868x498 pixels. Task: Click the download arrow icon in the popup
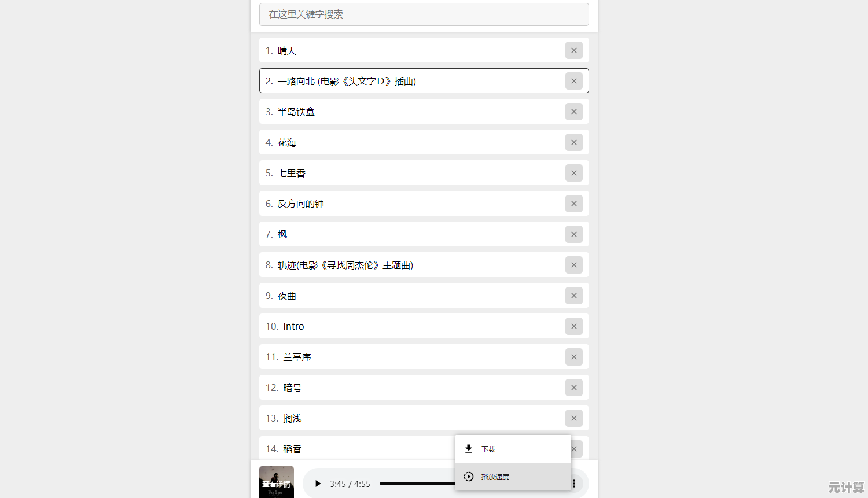coord(469,449)
